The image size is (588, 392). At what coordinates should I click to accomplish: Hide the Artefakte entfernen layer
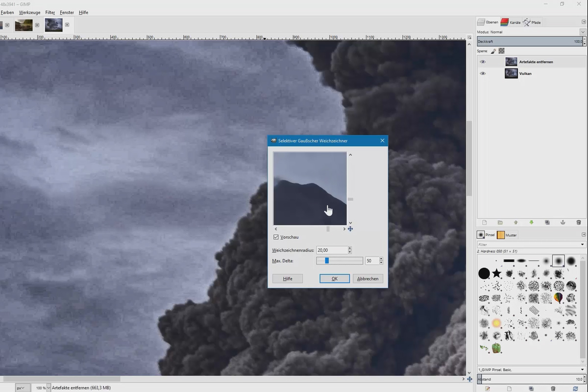tap(483, 62)
